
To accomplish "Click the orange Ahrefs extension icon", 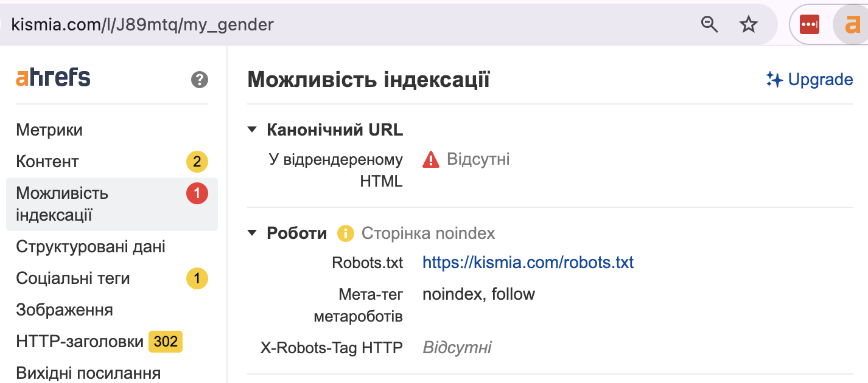I will (851, 24).
